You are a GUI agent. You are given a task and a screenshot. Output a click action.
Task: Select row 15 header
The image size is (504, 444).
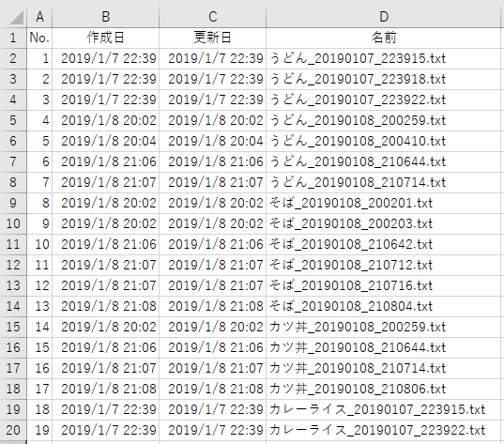coord(13,327)
